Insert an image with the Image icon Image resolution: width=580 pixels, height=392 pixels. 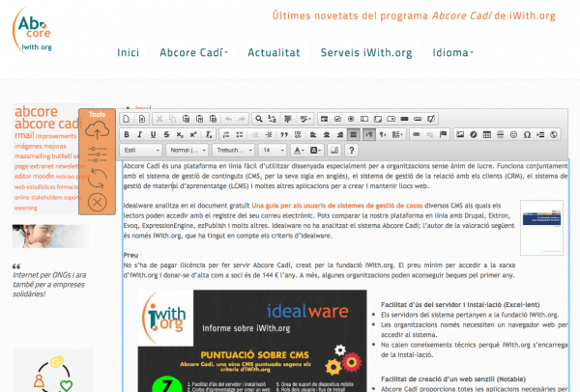460,135
